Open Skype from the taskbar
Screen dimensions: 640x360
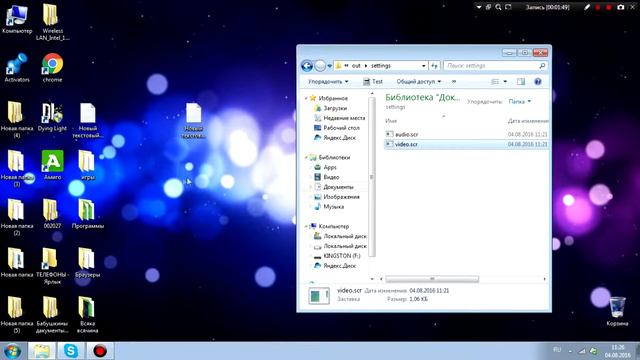click(71, 351)
